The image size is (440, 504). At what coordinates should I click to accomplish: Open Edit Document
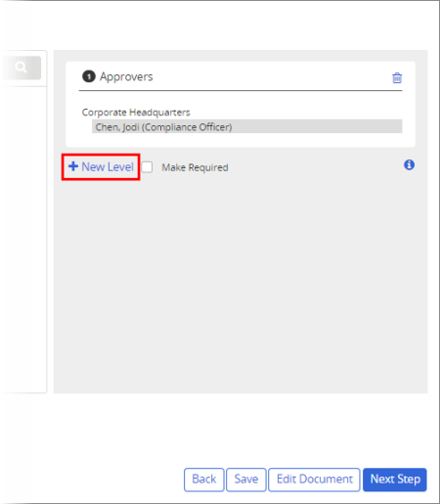coord(314,480)
